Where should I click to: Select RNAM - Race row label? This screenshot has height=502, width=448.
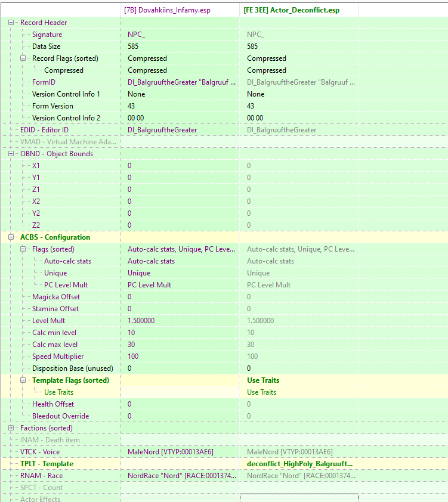(x=41, y=476)
